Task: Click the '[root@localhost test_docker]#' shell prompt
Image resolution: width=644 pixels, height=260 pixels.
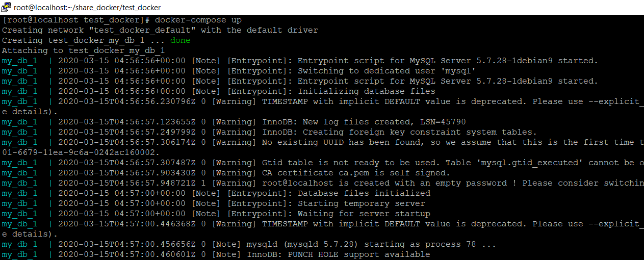Action: point(76,20)
